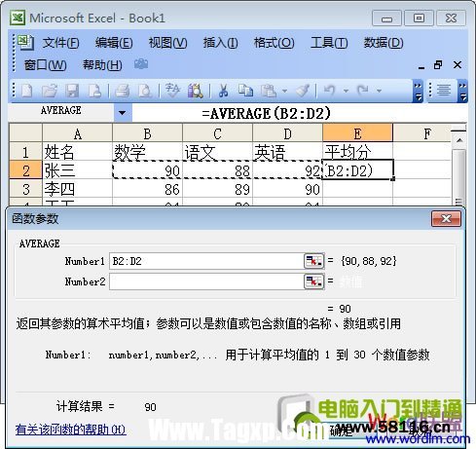This screenshot has height=449, width=476.
Task: Expand Formatting toolbar options chevron
Action: 462,91
